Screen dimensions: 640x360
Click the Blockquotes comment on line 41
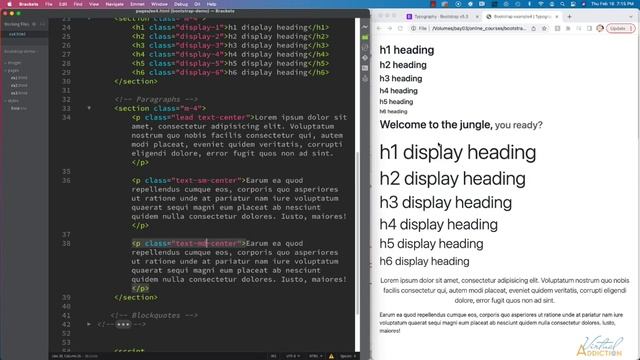pos(154,315)
